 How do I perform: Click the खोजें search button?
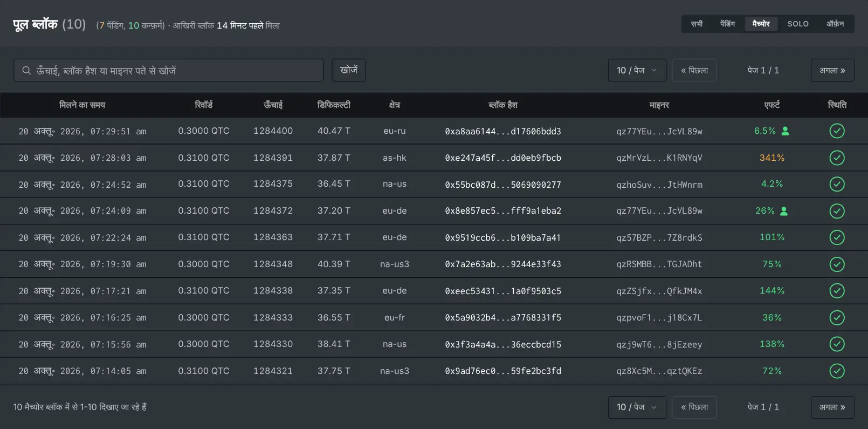click(349, 70)
